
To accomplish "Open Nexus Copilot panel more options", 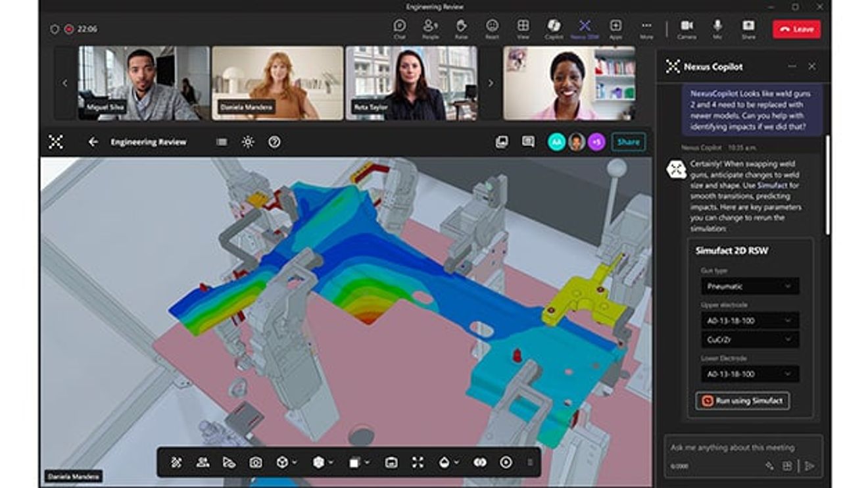I will (792, 66).
